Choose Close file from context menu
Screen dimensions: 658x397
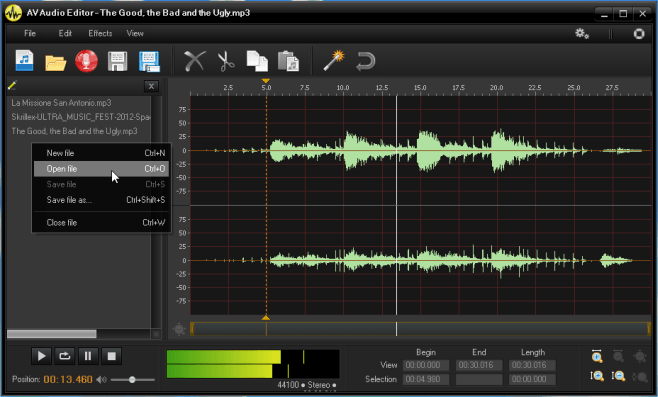[x=101, y=223]
